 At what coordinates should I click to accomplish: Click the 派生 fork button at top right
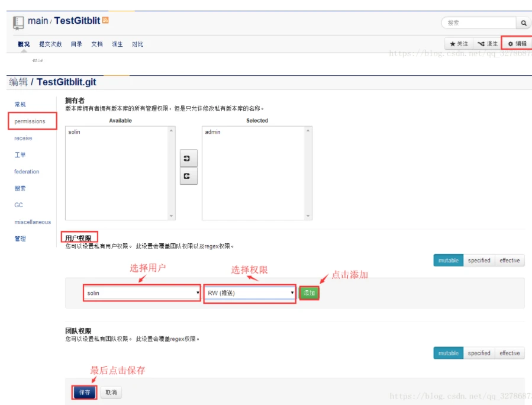488,44
